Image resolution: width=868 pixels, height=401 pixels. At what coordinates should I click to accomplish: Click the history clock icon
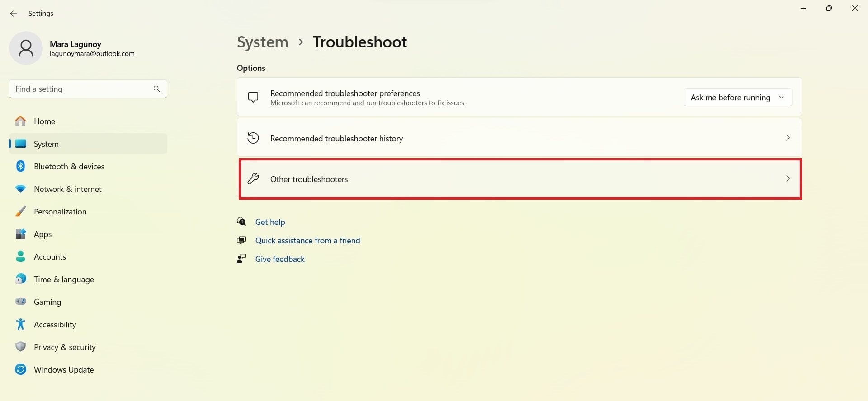point(253,138)
